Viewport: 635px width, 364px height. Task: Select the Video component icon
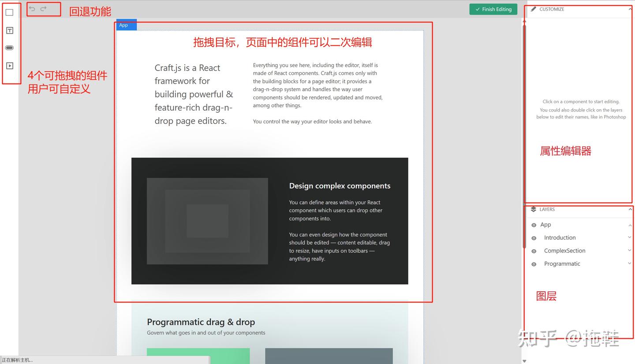[9, 65]
